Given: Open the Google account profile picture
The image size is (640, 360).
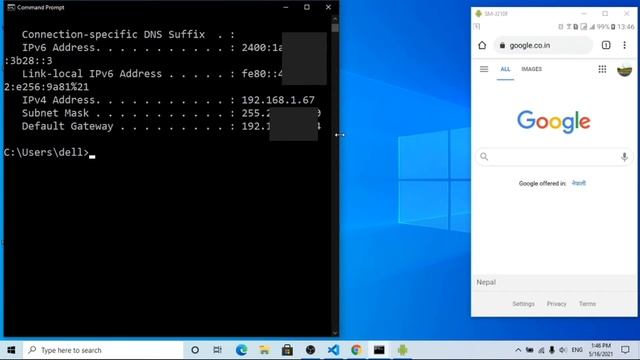Looking at the screenshot, I should tap(624, 70).
